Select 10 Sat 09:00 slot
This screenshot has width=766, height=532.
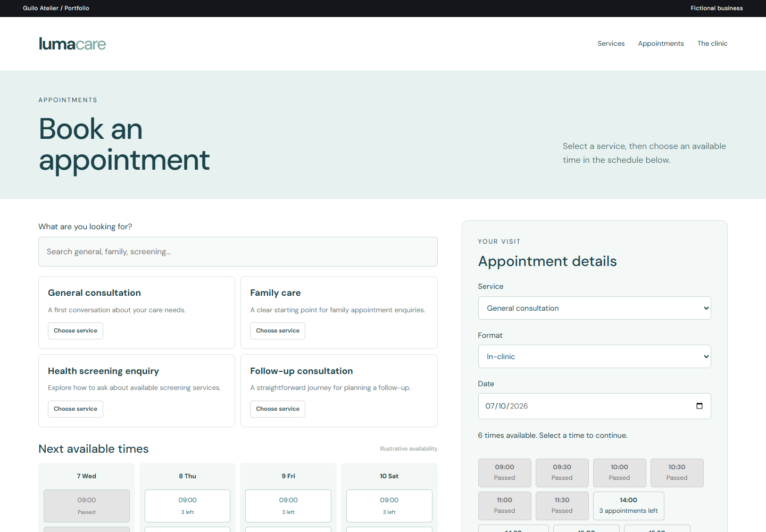click(389, 506)
